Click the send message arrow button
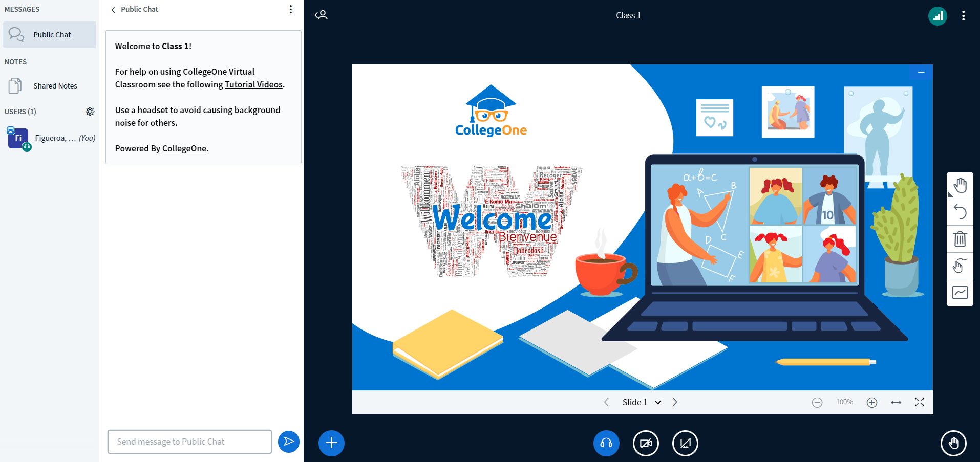The width and height of the screenshot is (980, 462). (289, 442)
